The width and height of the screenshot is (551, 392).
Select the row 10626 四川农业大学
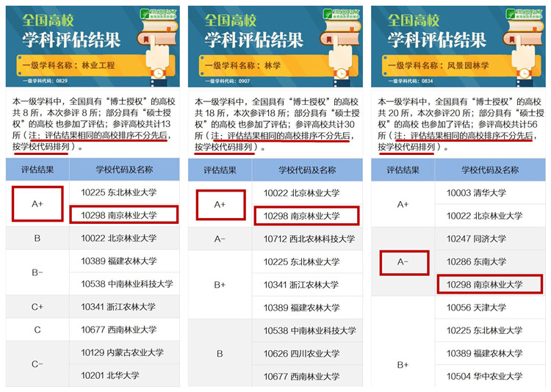pos(301,353)
